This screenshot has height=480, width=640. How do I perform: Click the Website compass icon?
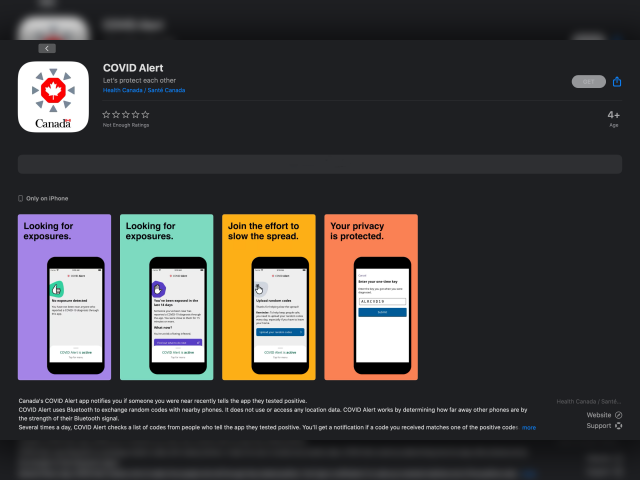[x=618, y=415]
